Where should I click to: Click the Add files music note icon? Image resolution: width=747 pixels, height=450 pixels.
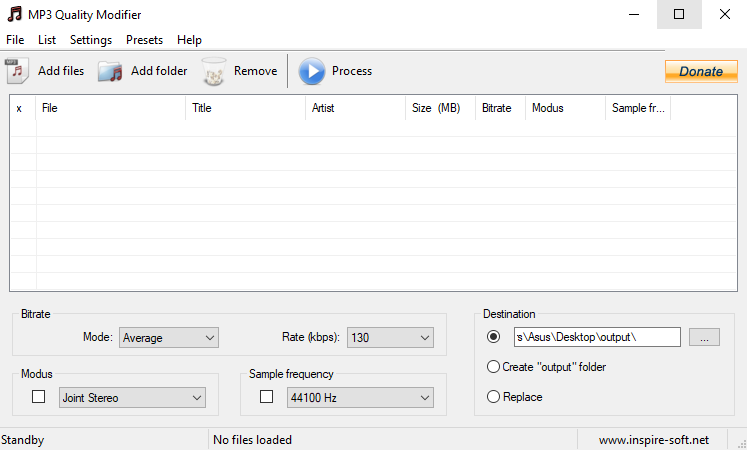click(17, 71)
